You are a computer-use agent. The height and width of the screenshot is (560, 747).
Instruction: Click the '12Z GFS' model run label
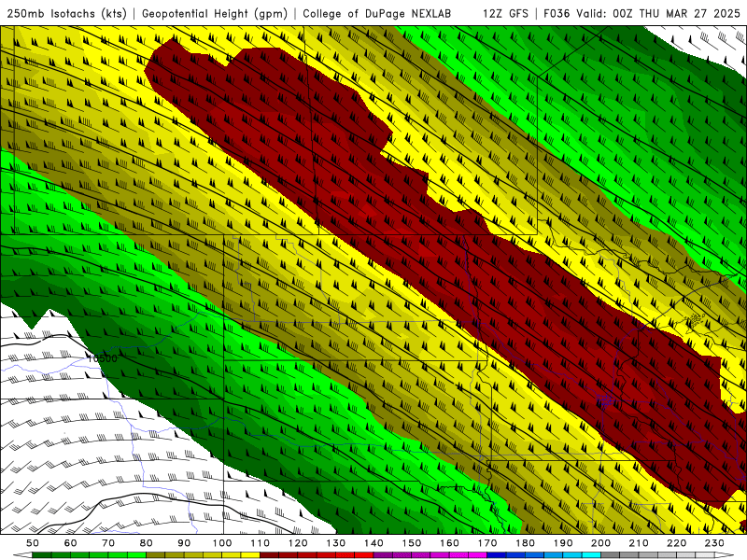coord(505,14)
